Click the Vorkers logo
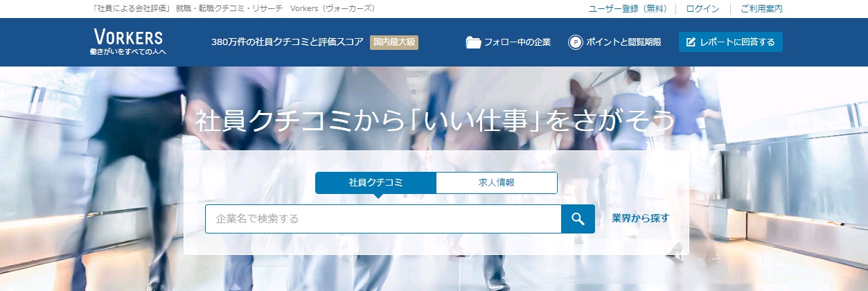Viewport: 868px width, 291px height. [x=128, y=37]
